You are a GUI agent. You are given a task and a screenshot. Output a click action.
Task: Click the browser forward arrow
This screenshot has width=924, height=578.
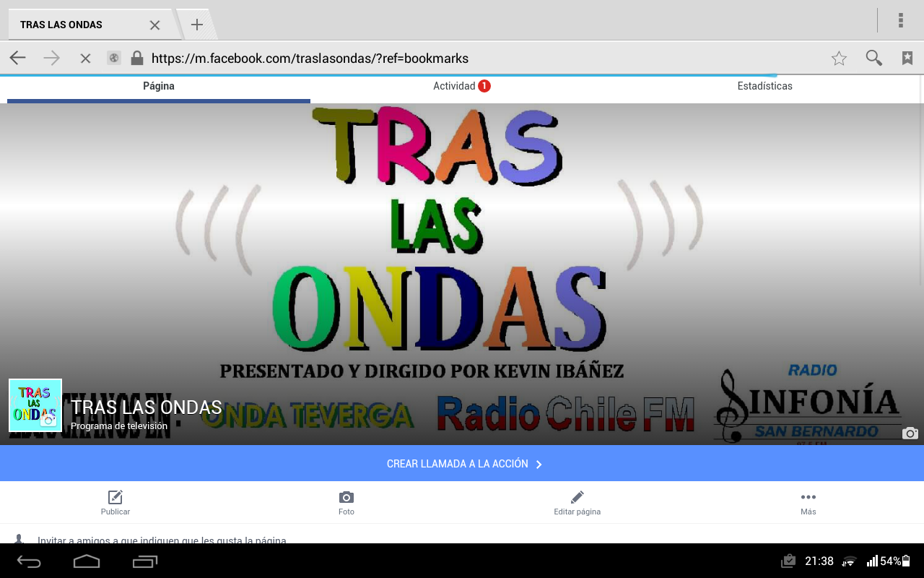click(x=51, y=59)
